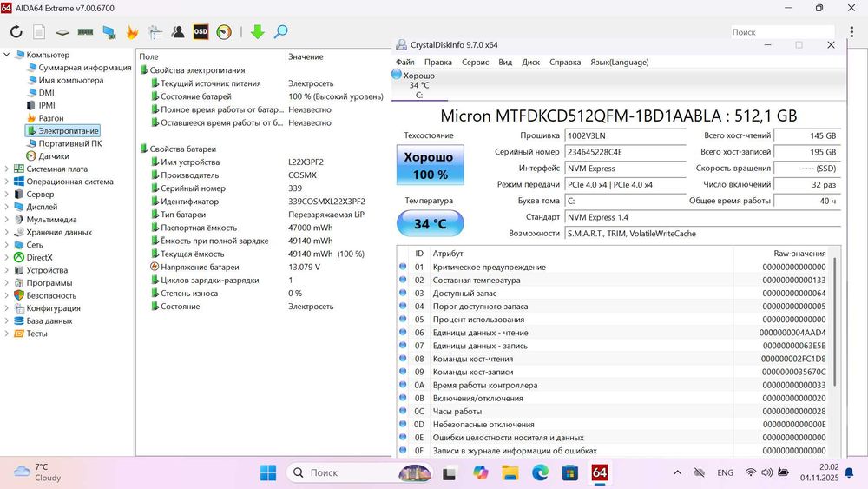Click the green download arrow icon
868x489 pixels.
257,32
